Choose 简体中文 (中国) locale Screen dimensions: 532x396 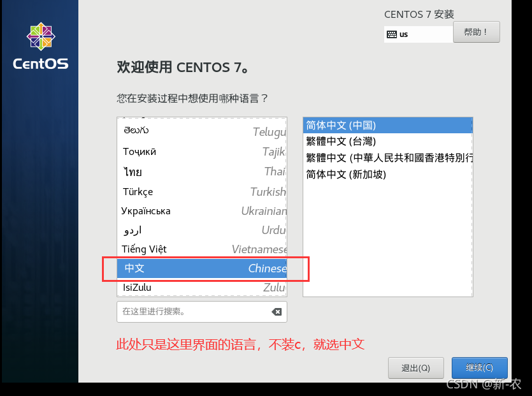tap(387, 126)
